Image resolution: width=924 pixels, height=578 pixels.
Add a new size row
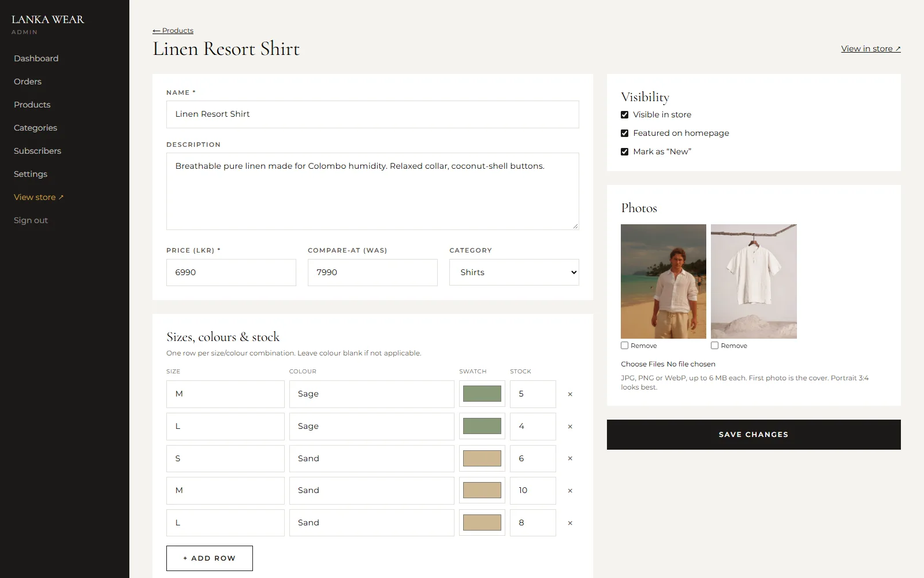tap(210, 558)
